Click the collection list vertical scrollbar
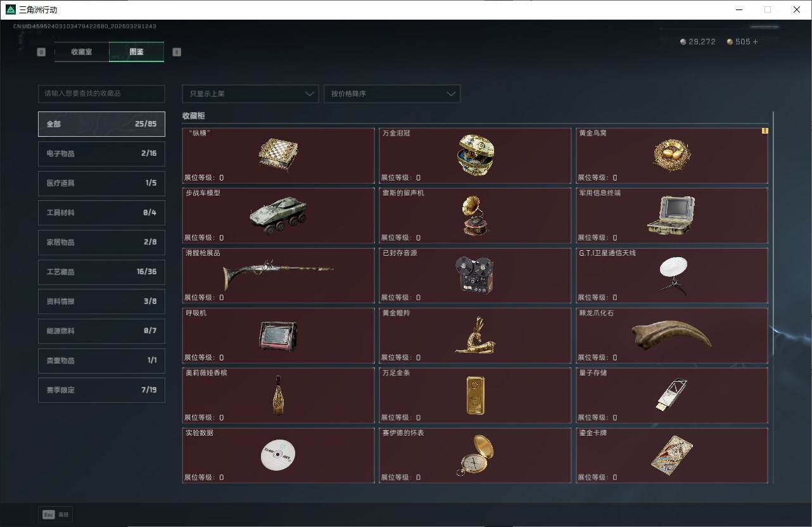 [773, 234]
